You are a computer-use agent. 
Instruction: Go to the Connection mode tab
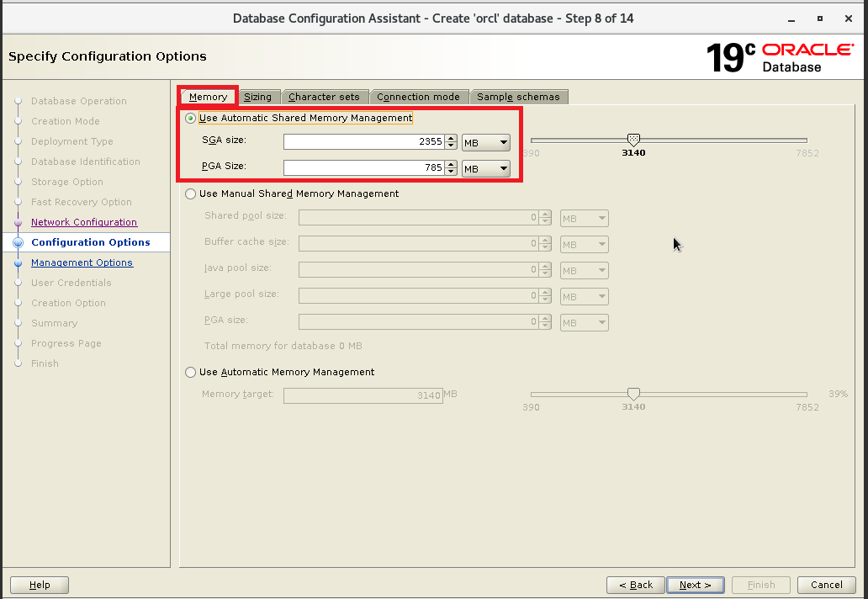pos(418,97)
